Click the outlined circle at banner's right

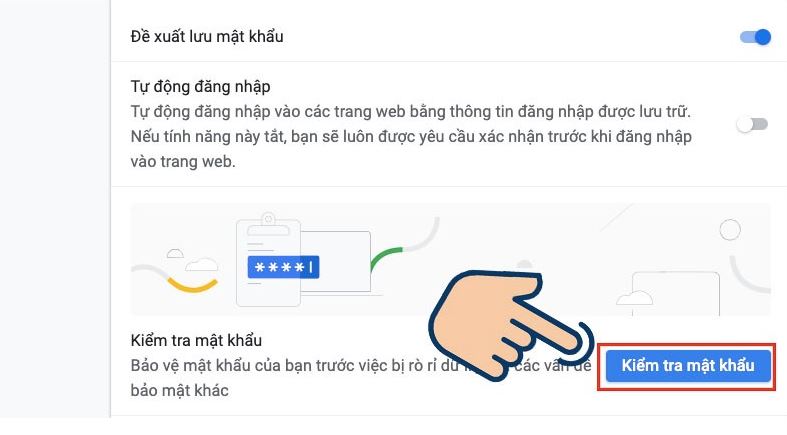[x=730, y=230]
